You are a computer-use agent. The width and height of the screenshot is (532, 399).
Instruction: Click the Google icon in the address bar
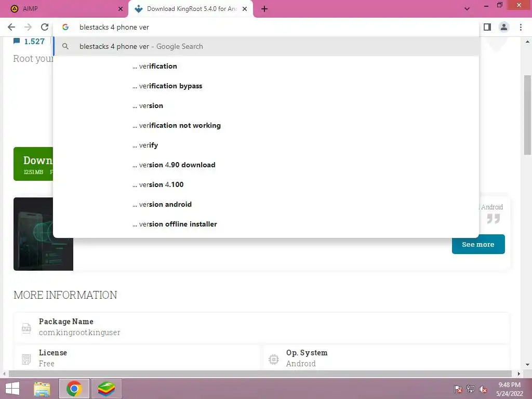[65, 27]
